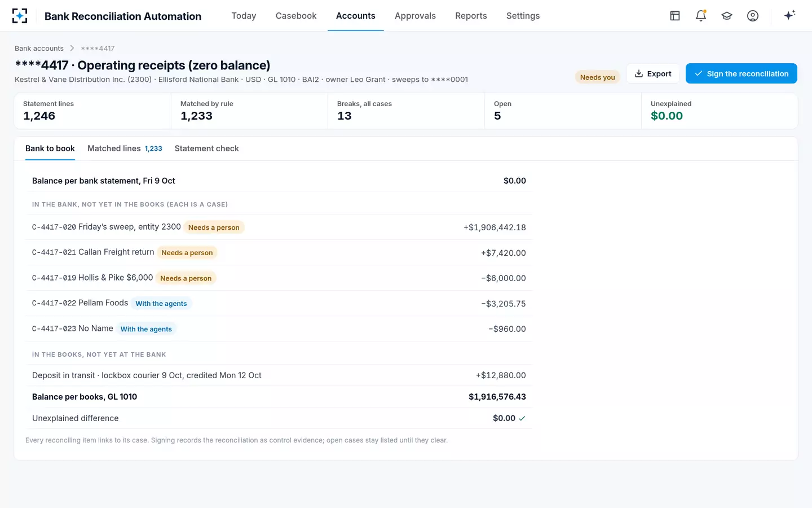Click the Unexplained $0.00 summary card
Screen dimensions: 812x508
pos(720,111)
